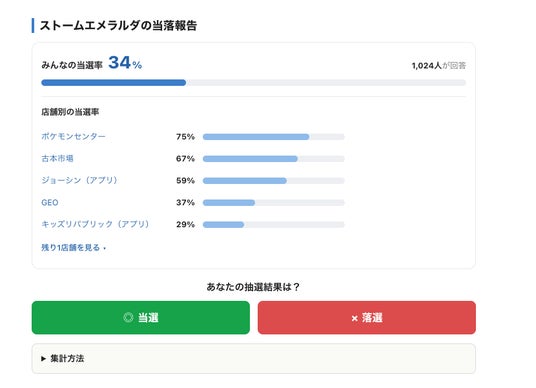Click the 古本市場 67% progress bar
This screenshot has width=536, height=388.
click(x=273, y=159)
